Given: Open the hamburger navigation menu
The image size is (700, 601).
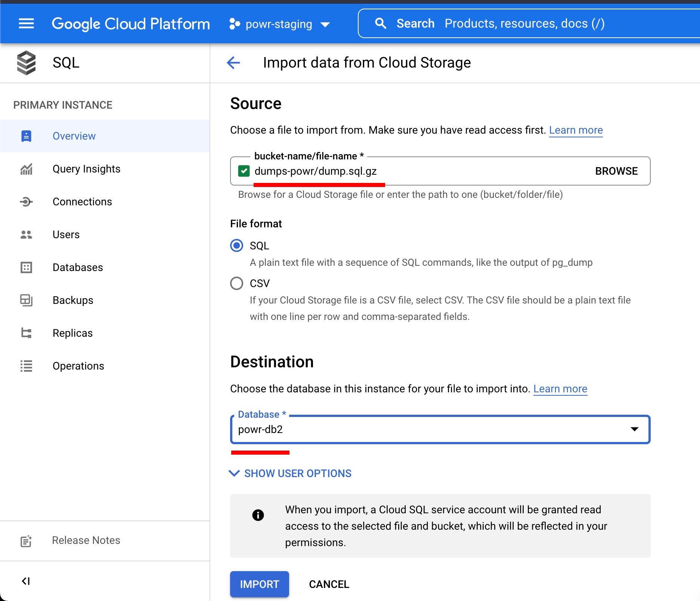Looking at the screenshot, I should pos(26,24).
